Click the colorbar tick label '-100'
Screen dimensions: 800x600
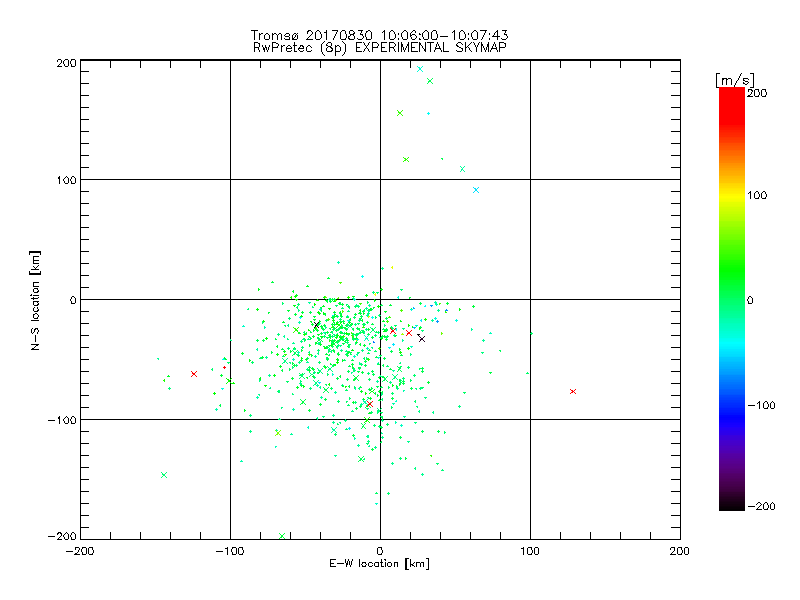(x=761, y=405)
